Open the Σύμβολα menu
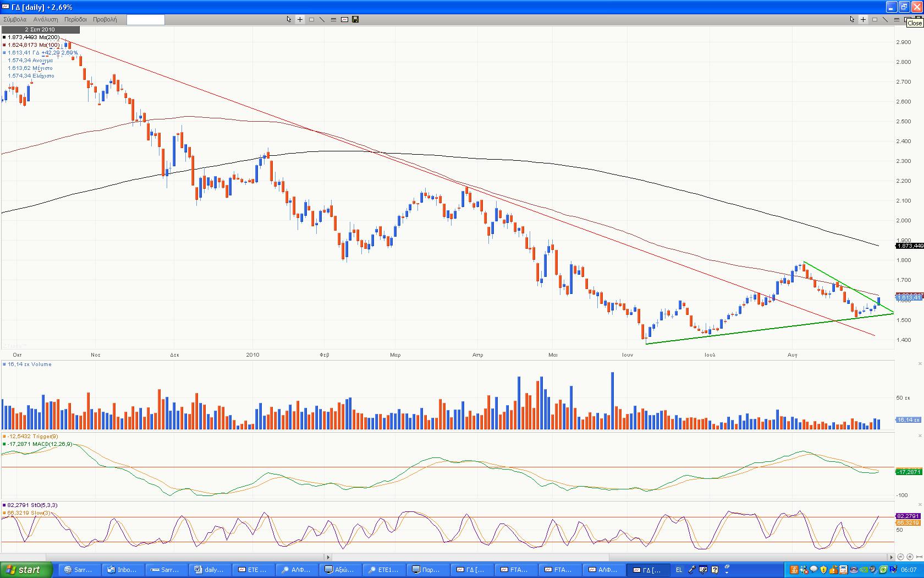 coord(15,19)
